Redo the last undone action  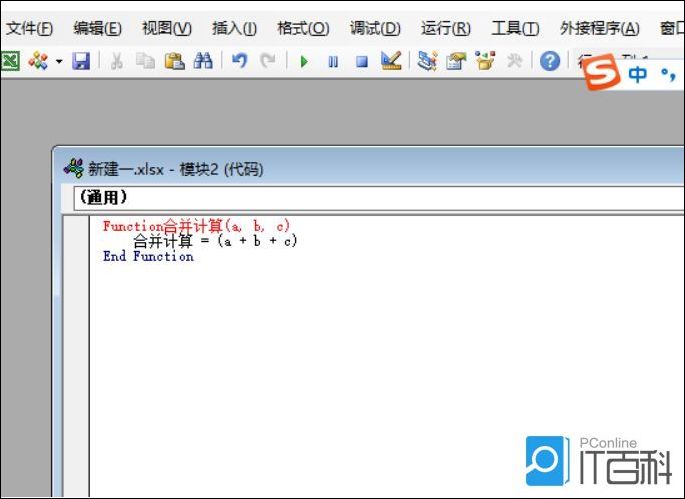(x=268, y=61)
